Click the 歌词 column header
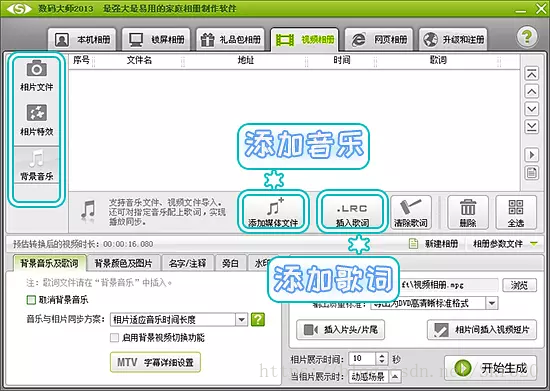The width and height of the screenshot is (550, 391). (438, 60)
